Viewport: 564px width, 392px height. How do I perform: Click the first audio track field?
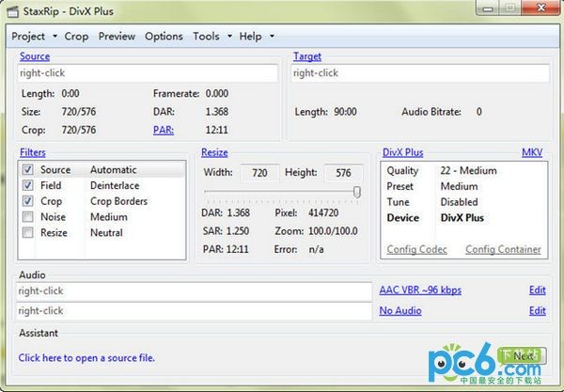point(194,290)
